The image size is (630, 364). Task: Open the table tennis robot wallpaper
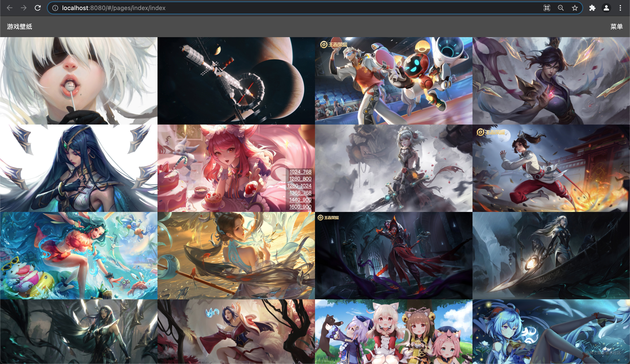[x=394, y=81]
